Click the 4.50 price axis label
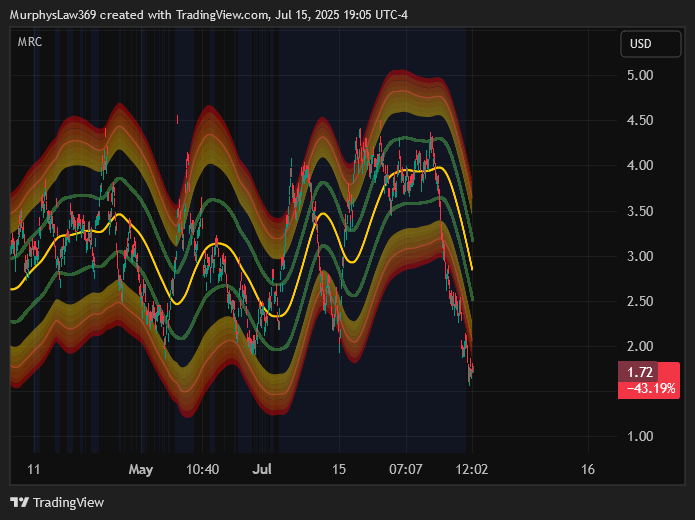Image resolution: width=695 pixels, height=520 pixels. (x=640, y=120)
